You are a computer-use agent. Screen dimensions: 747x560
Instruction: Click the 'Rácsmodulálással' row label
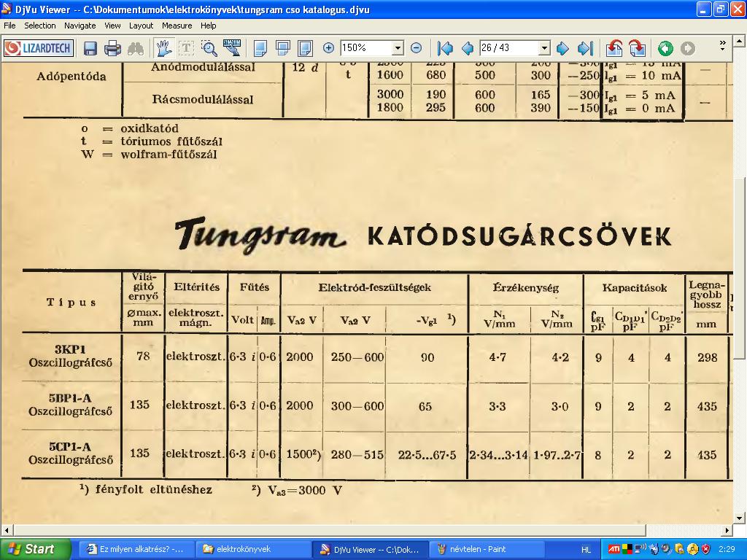click(203, 99)
